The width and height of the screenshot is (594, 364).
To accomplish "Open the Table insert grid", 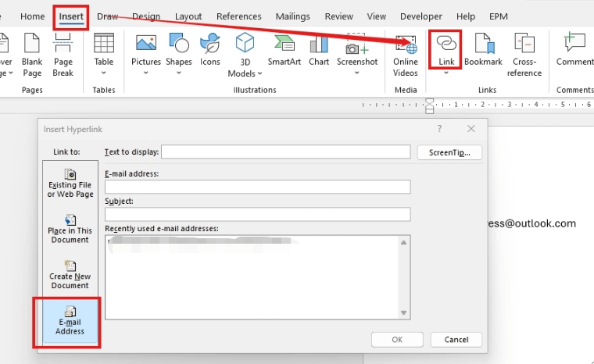I will point(103,54).
